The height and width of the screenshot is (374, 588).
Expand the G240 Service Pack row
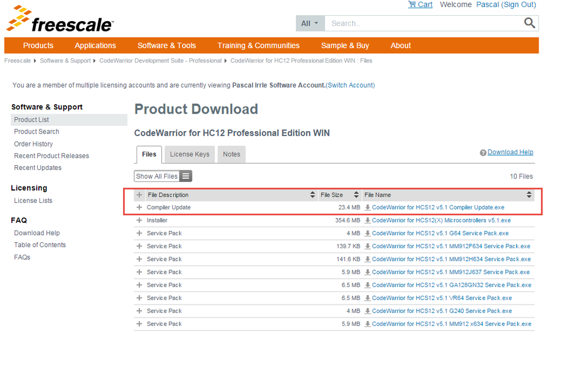point(139,310)
